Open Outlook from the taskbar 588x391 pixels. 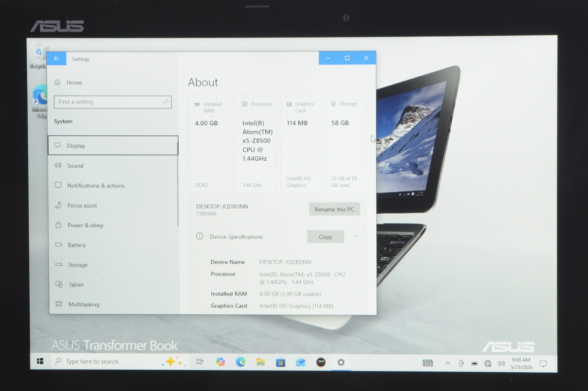pyautogui.click(x=301, y=363)
